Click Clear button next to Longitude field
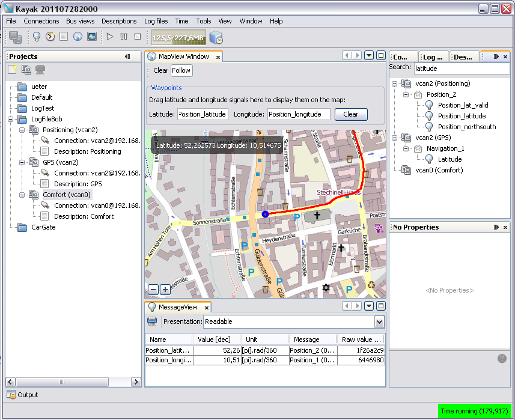The image size is (515, 420). (x=351, y=114)
